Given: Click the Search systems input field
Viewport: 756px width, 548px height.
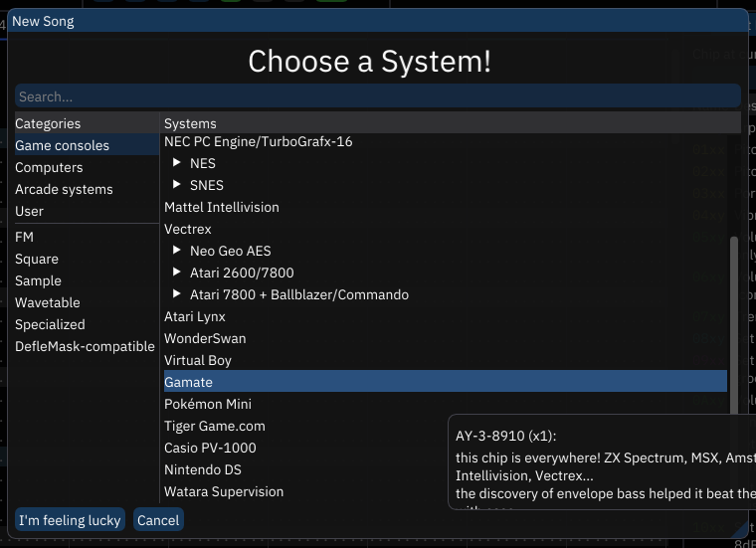Looking at the screenshot, I should click(x=377, y=96).
